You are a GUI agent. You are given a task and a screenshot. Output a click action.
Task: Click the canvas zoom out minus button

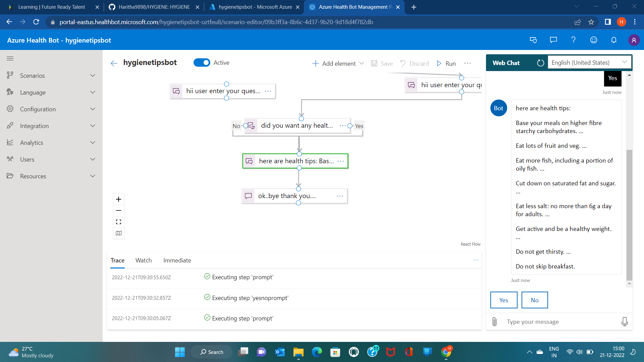[118, 210]
